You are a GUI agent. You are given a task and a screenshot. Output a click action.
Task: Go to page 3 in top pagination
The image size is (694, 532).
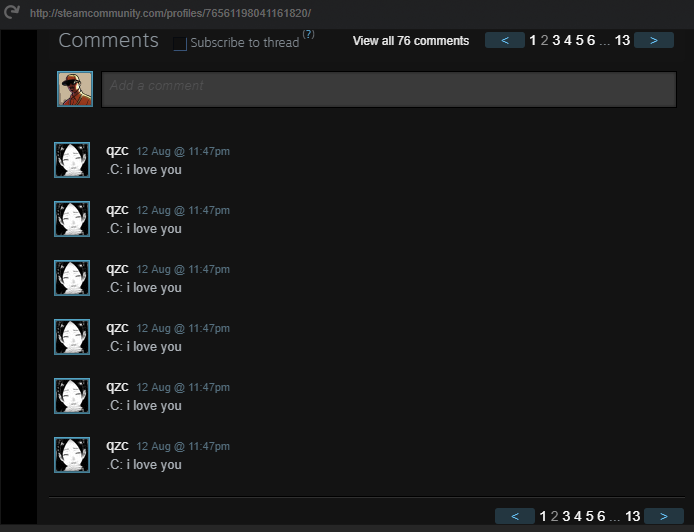pos(556,41)
